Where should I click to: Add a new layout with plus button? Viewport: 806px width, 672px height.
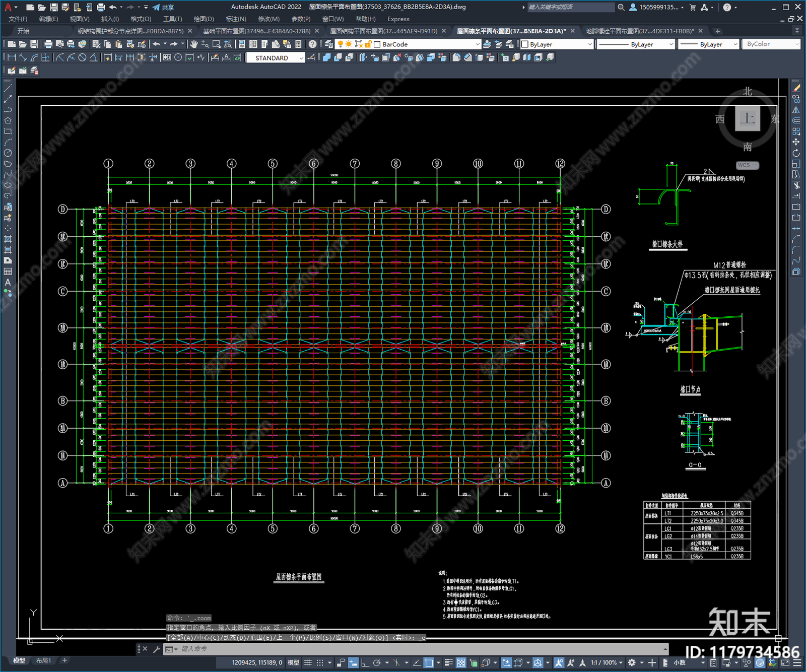64,660
